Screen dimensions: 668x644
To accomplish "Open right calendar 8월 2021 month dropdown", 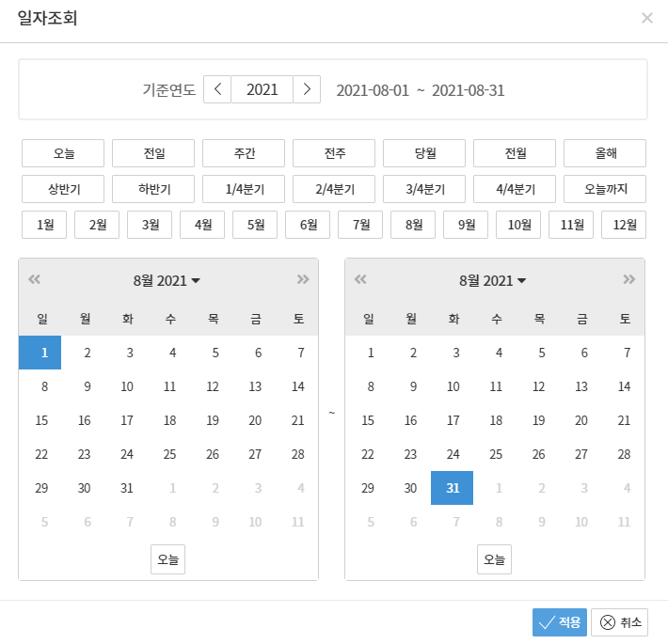I will tap(493, 280).
